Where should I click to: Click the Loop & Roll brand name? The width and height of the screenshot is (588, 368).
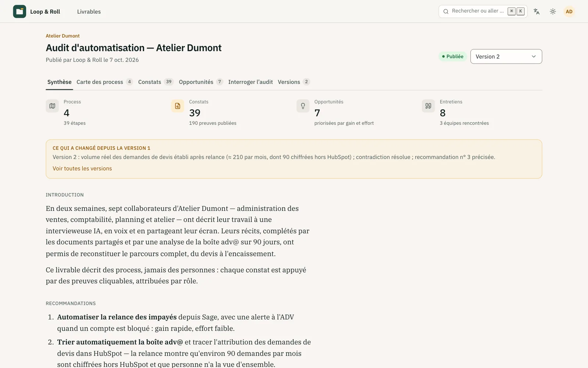tap(45, 11)
